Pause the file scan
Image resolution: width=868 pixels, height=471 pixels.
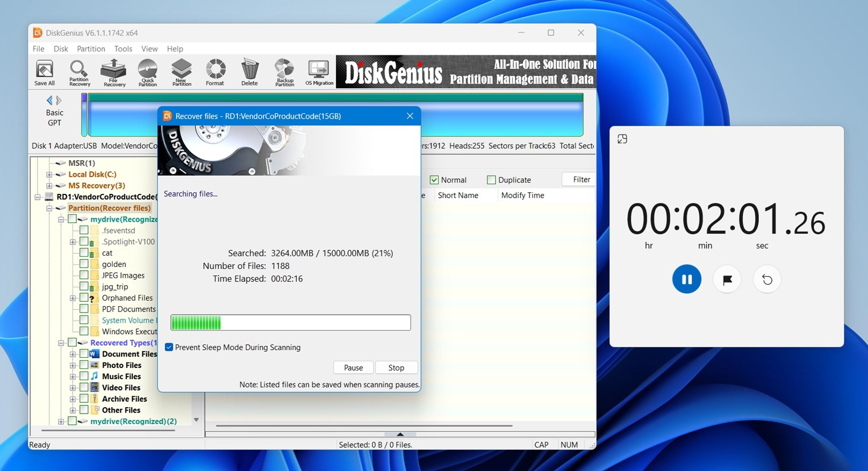pos(354,368)
